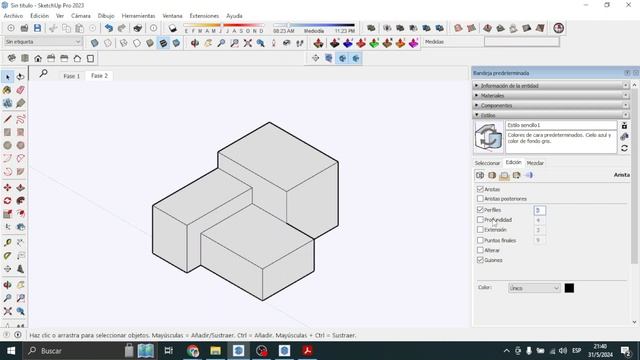Viewport: 640px width, 360px height.
Task: Open the Seleccionar tab in Estilos
Action: [x=487, y=163]
